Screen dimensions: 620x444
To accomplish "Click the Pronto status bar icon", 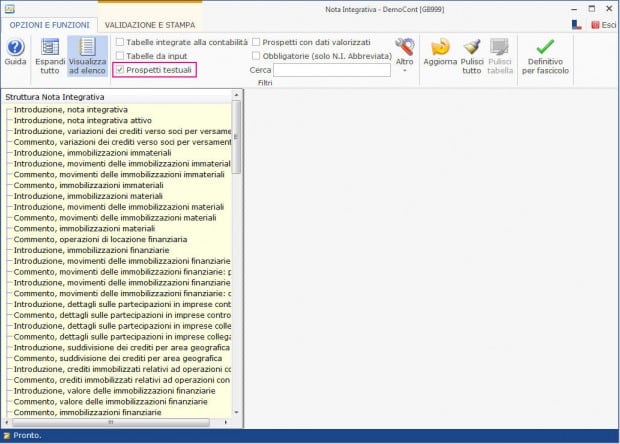I will tap(7, 436).
